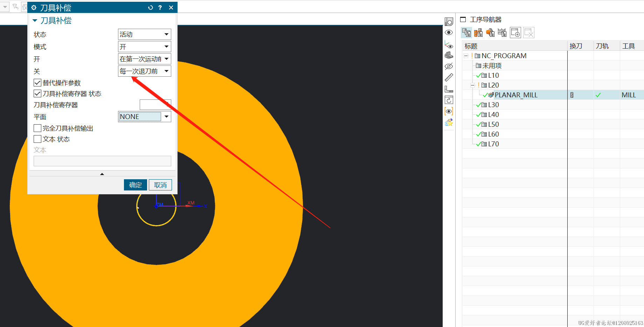Click the ruler measure icon
Image resolution: width=644 pixels, height=327 pixels.
pos(449,77)
